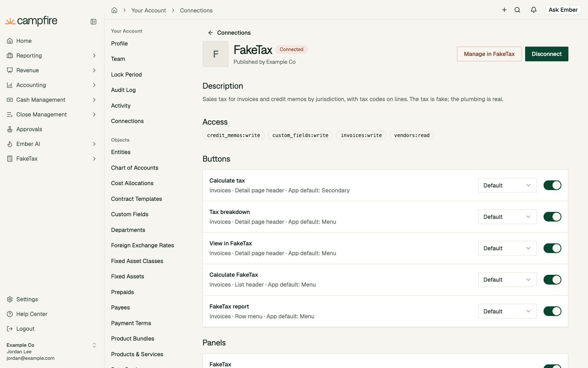Open Profile in Your Account menu

[119, 44]
